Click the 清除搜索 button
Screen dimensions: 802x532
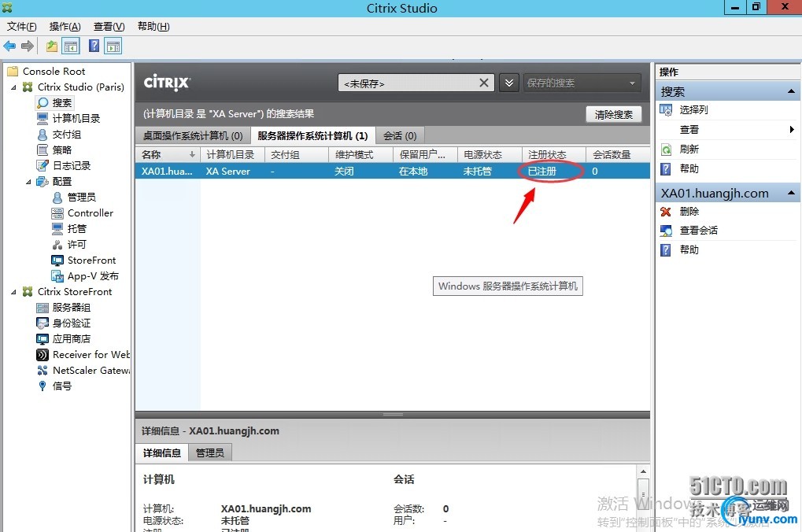[x=613, y=115]
